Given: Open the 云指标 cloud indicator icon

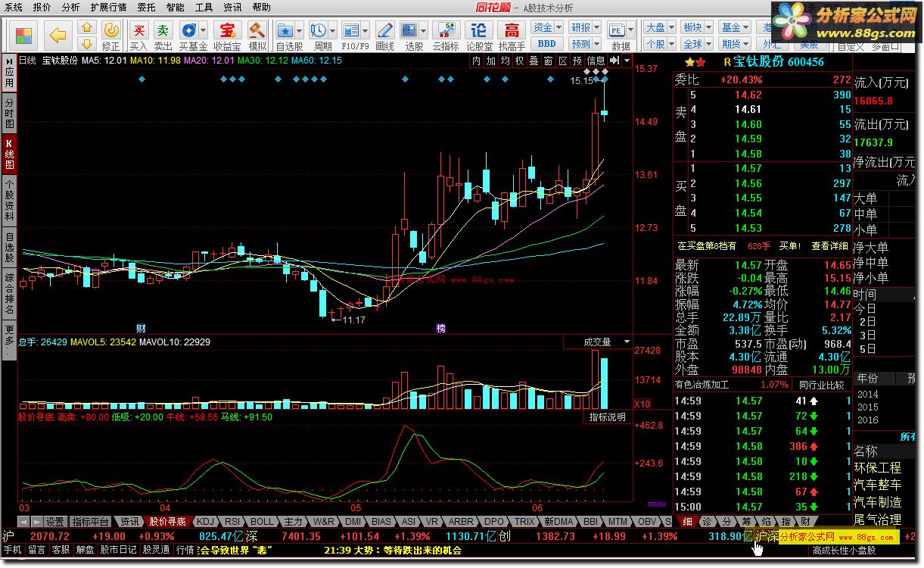Looking at the screenshot, I should coord(446,30).
